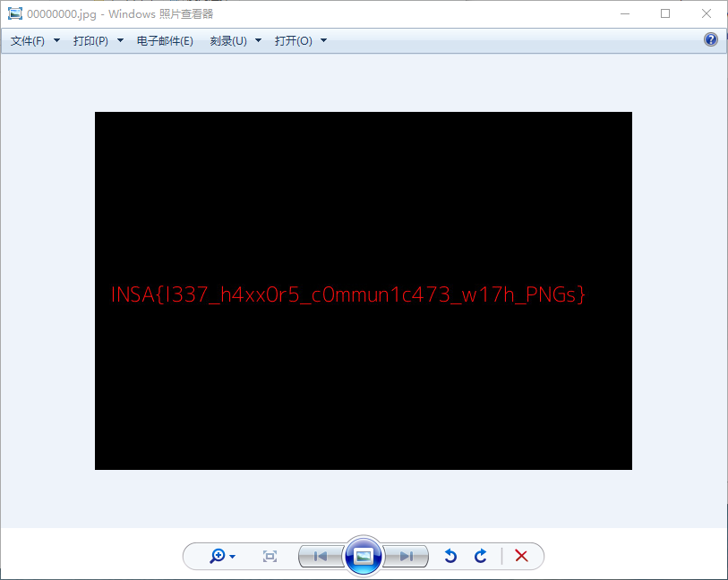728x580 pixels.
Task: Rotate the image counterclockwise
Action: [x=450, y=556]
